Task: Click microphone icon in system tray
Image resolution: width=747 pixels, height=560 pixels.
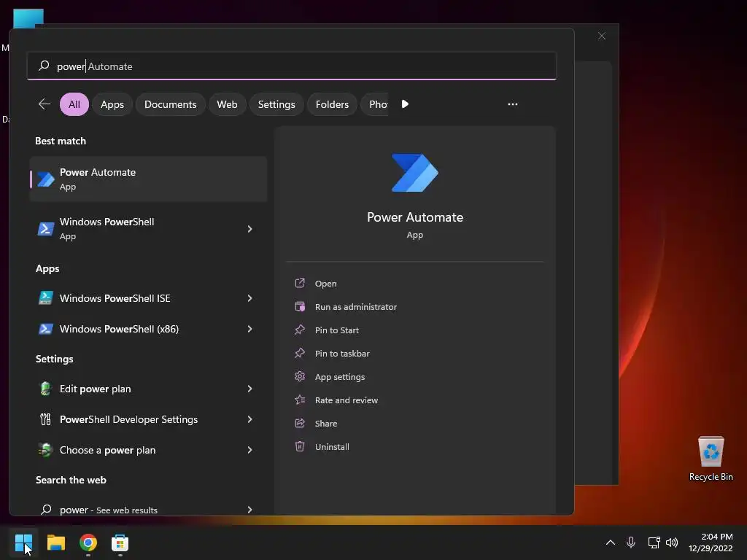Action: click(631, 542)
